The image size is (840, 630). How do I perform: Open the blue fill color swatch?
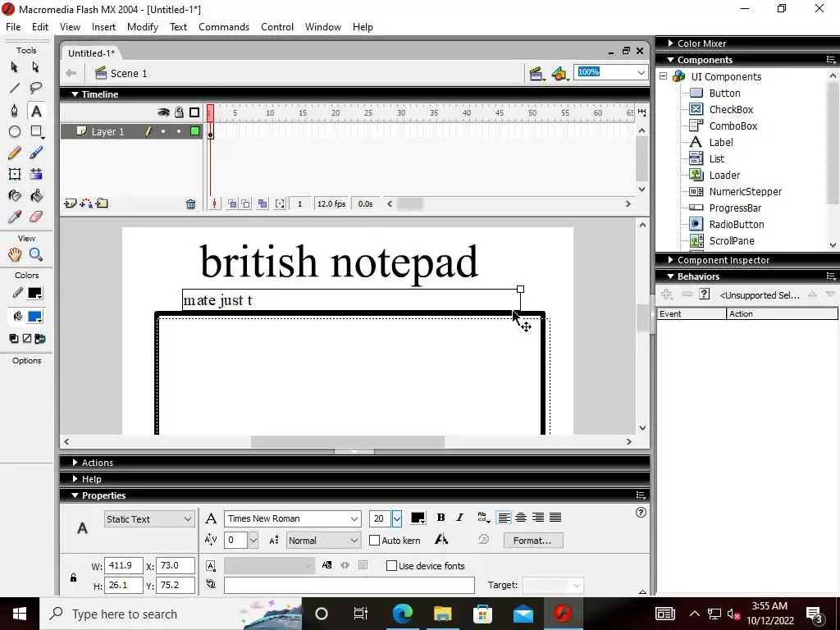click(x=34, y=317)
